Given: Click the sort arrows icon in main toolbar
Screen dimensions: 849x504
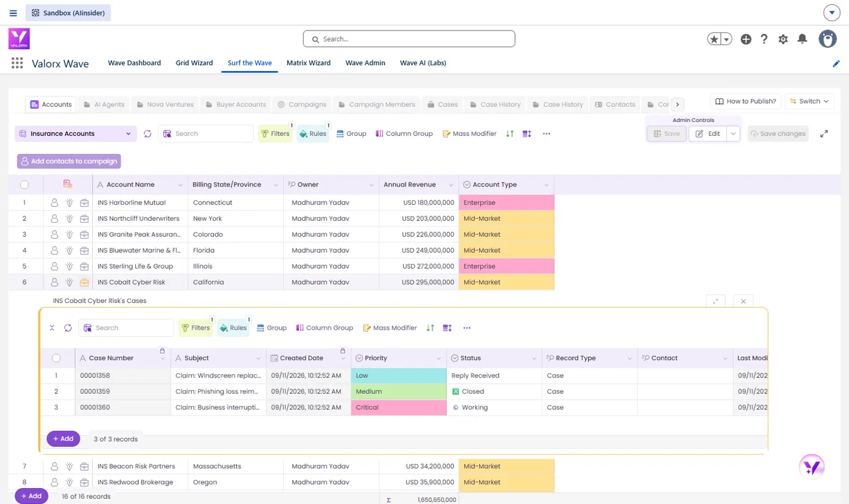Looking at the screenshot, I should point(509,134).
